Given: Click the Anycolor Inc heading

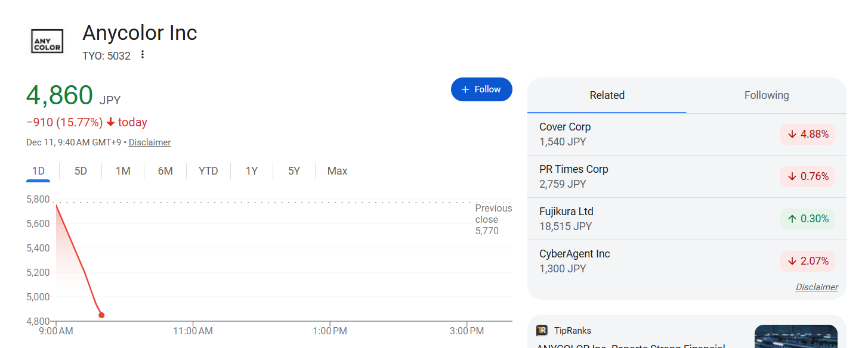Looking at the screenshot, I should coord(140,33).
